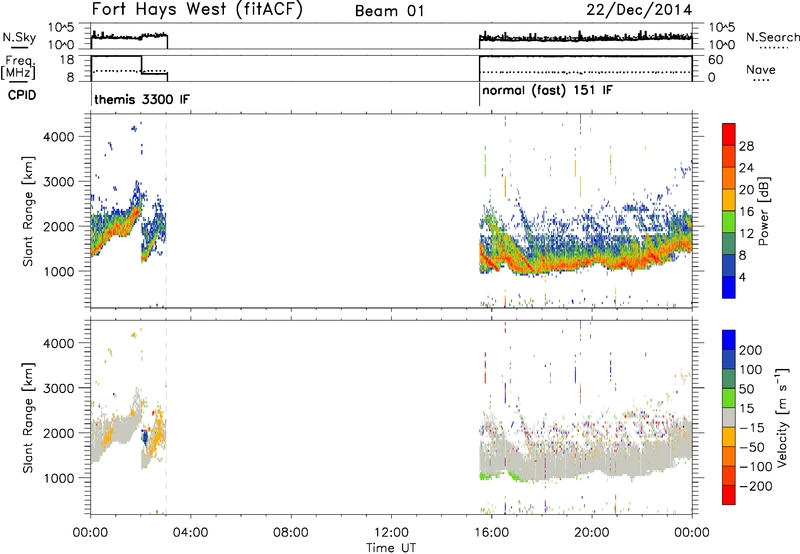Click the '16' tick on the power scale
Screen dimensions: 800x554
746,212
